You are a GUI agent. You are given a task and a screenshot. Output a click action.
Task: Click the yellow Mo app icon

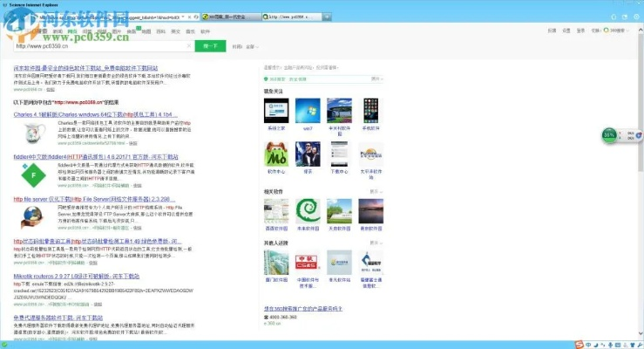click(x=276, y=154)
